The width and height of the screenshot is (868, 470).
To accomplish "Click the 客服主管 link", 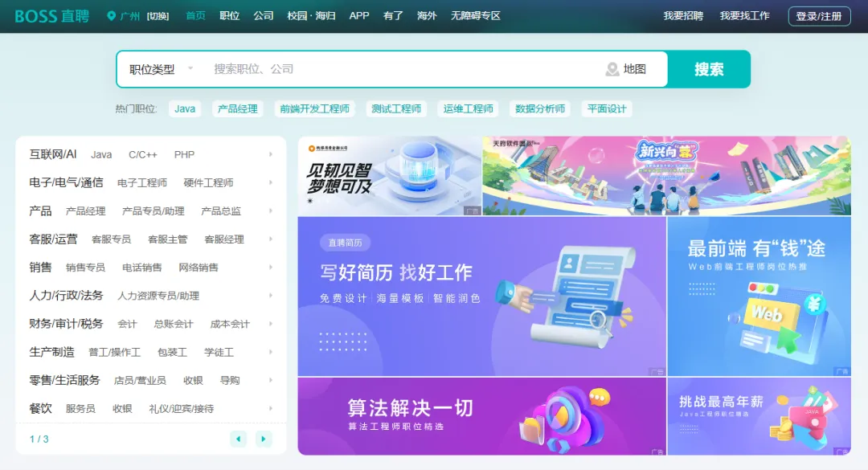I will (168, 239).
